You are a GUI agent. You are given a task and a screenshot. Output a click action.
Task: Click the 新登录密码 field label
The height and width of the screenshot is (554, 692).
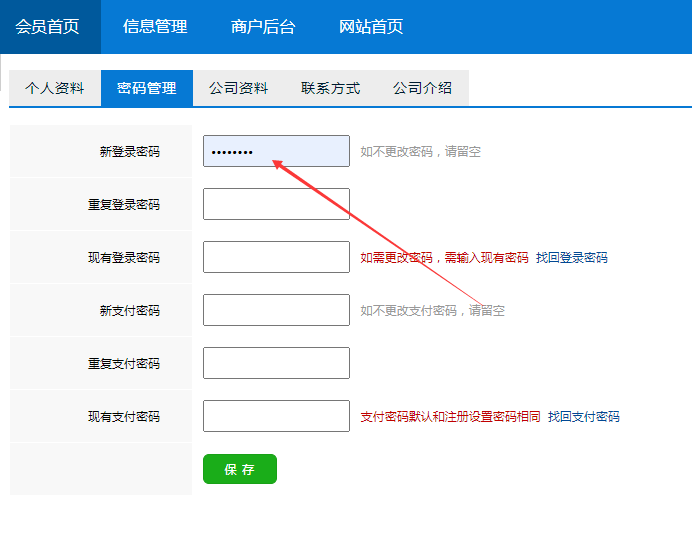(x=129, y=152)
